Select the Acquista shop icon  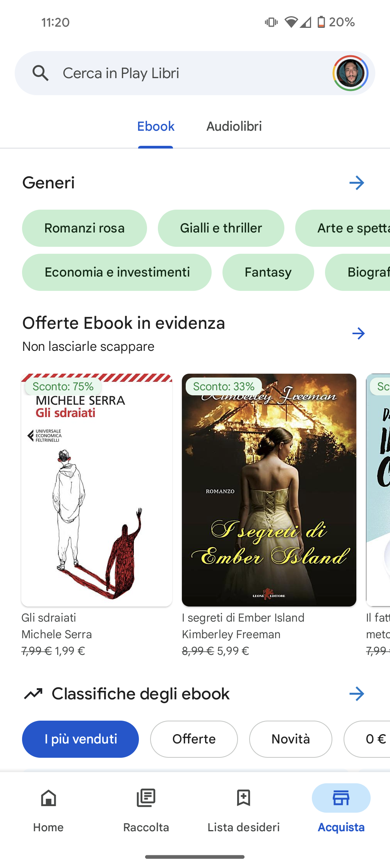tap(341, 798)
